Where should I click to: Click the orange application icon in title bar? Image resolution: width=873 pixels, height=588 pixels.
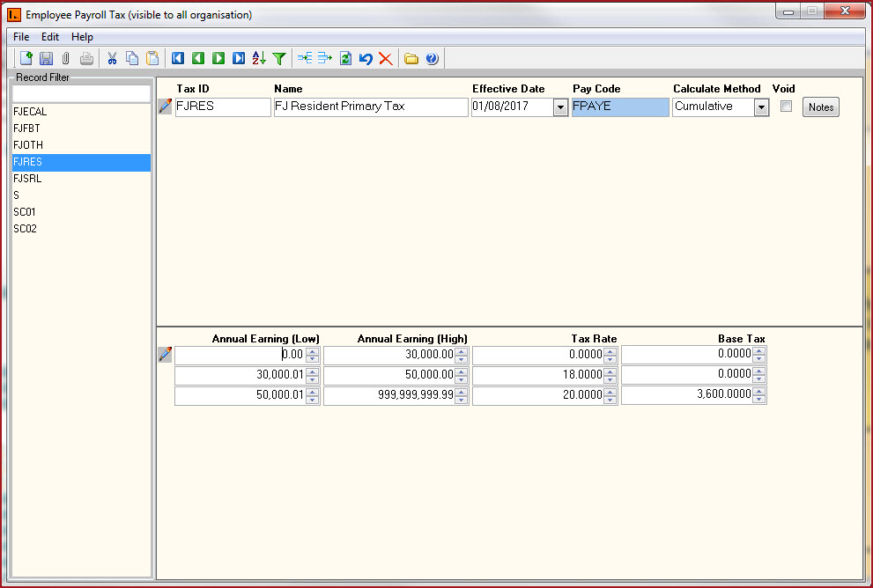[x=14, y=14]
